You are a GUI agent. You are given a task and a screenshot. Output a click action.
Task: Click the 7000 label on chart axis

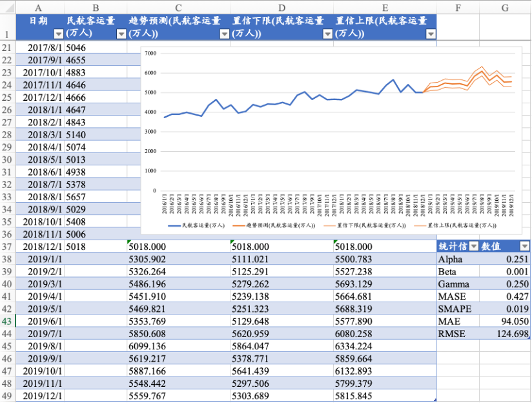coord(150,54)
